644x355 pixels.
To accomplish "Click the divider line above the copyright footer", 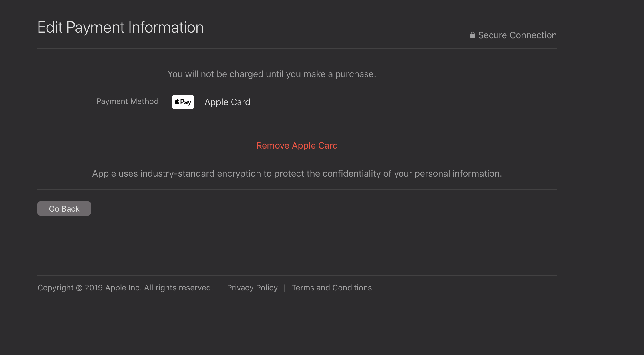I will 297,275.
